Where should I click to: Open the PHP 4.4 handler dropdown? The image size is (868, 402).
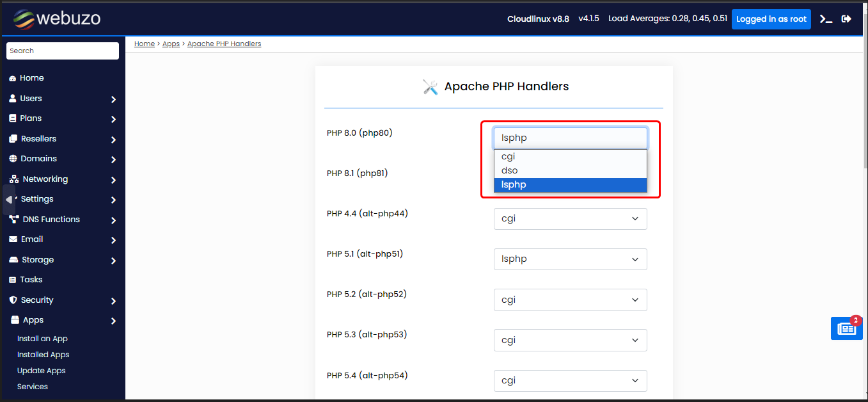(570, 219)
